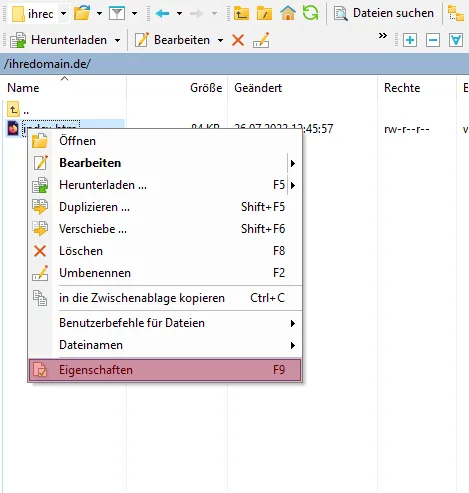Image resolution: width=469 pixels, height=493 pixels.
Task: Choose Löschen in the context menu
Action: click(x=165, y=251)
